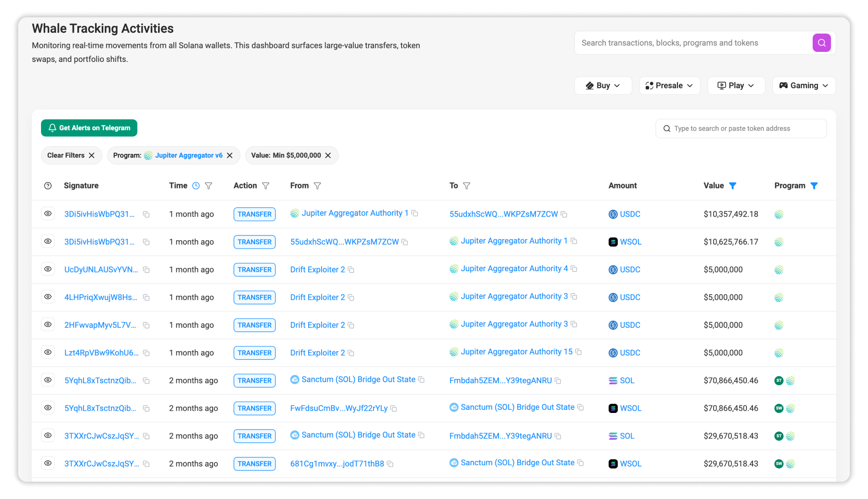
Task: Open transaction Lzt4RpVBw9KohU6... signature link
Action: [102, 352]
